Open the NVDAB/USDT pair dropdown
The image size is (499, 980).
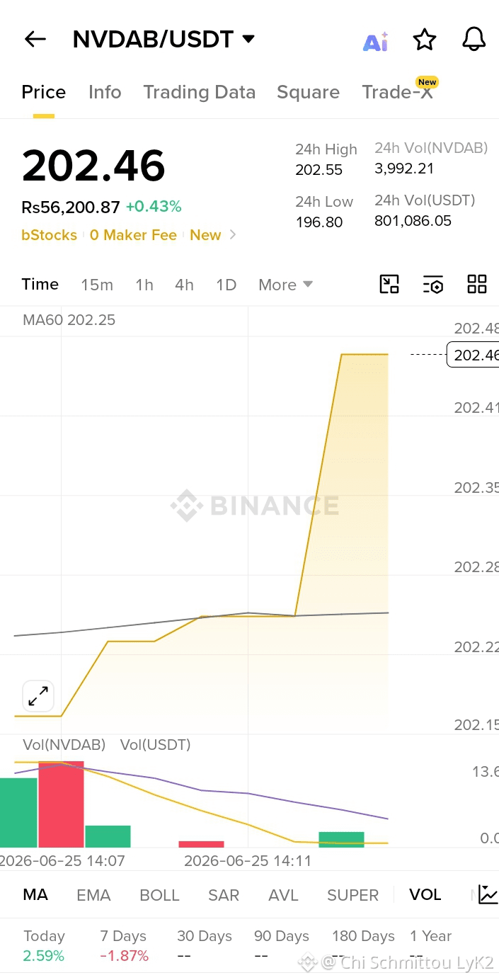(164, 40)
